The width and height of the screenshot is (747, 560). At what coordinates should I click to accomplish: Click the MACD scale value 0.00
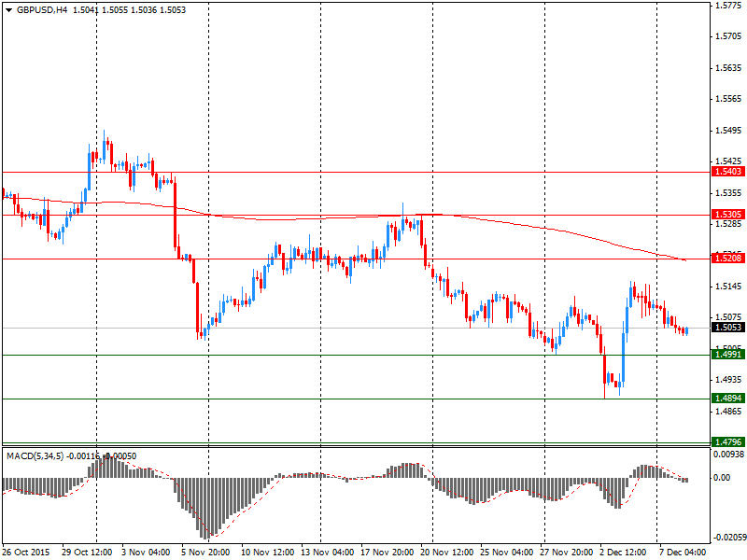point(722,477)
